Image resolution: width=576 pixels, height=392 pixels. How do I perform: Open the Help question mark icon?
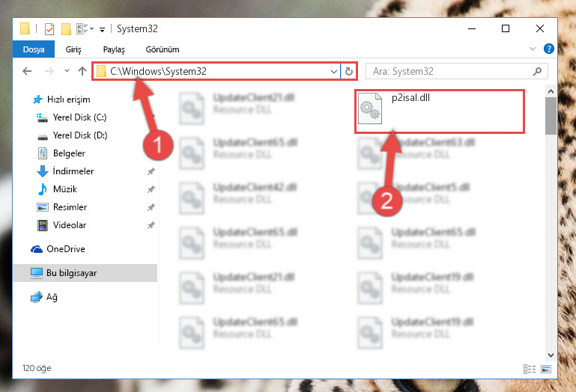pyautogui.click(x=549, y=49)
